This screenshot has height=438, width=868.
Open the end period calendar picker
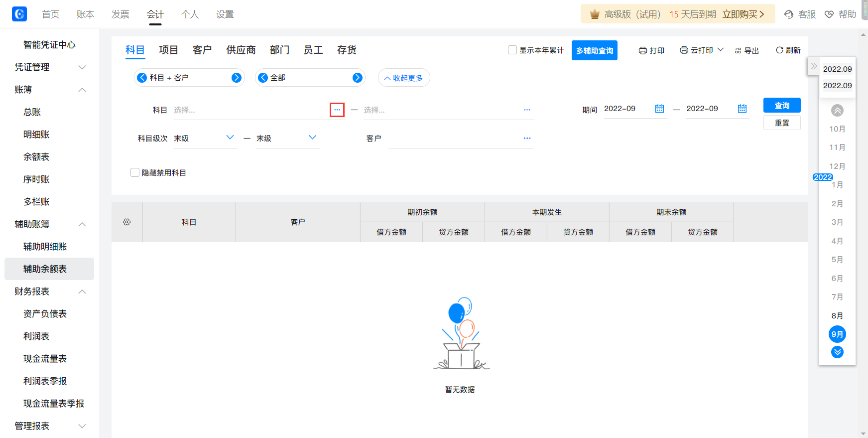[x=742, y=109]
